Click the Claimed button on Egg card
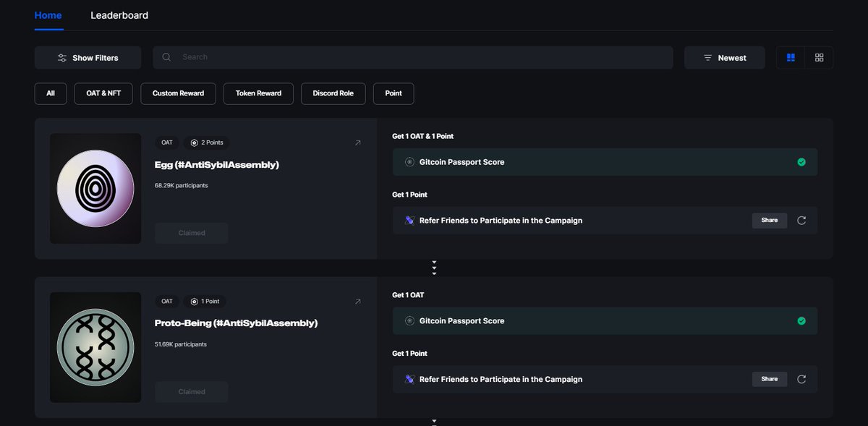The image size is (868, 426). (x=192, y=233)
